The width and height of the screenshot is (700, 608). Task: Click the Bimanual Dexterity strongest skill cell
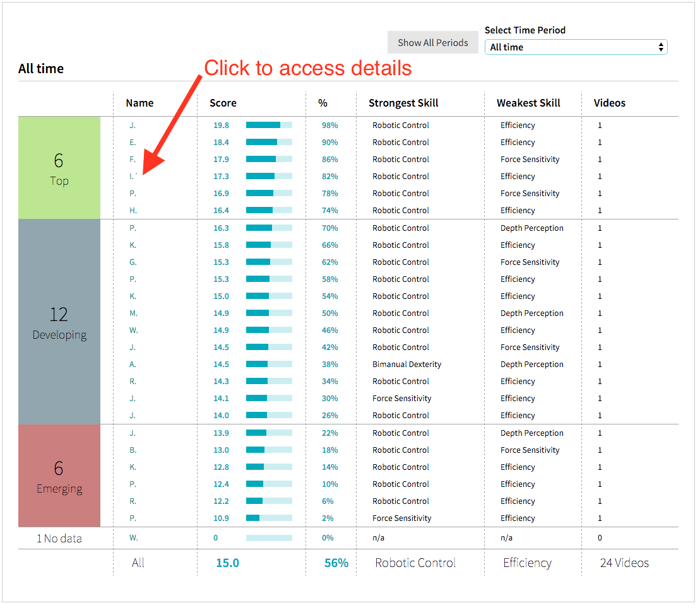click(406, 365)
